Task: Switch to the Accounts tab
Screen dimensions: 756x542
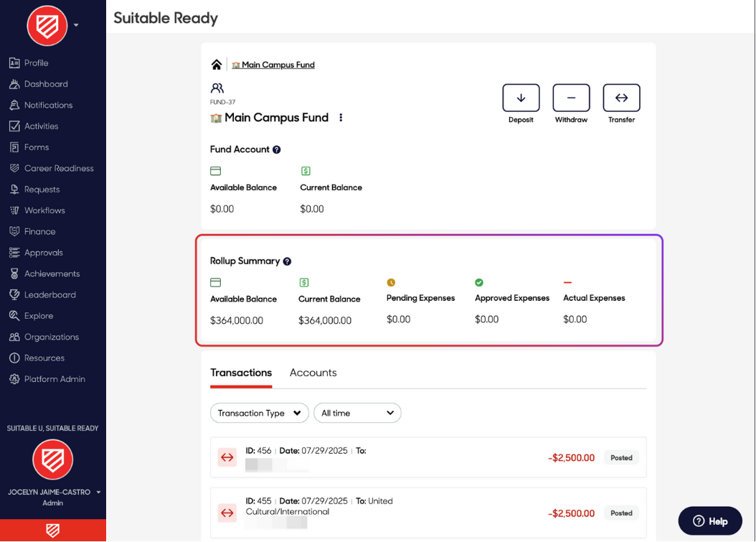Action: coord(313,373)
